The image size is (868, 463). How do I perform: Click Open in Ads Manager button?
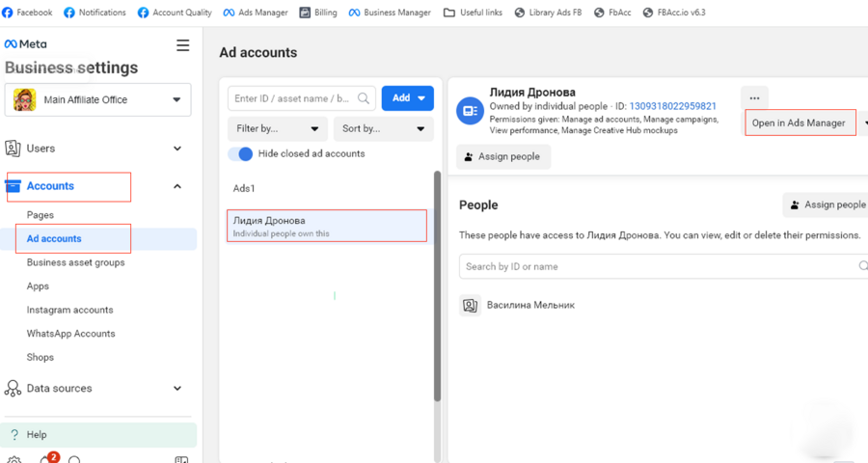pos(799,123)
